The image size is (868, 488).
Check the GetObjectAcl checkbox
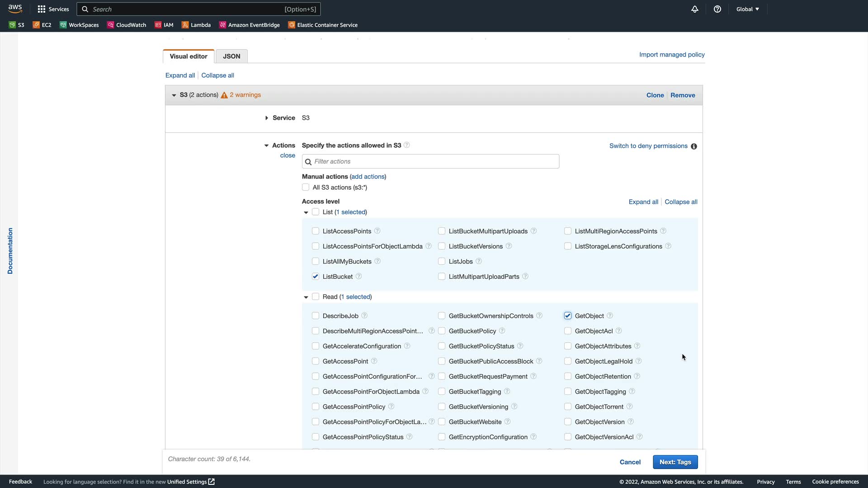pyautogui.click(x=568, y=331)
